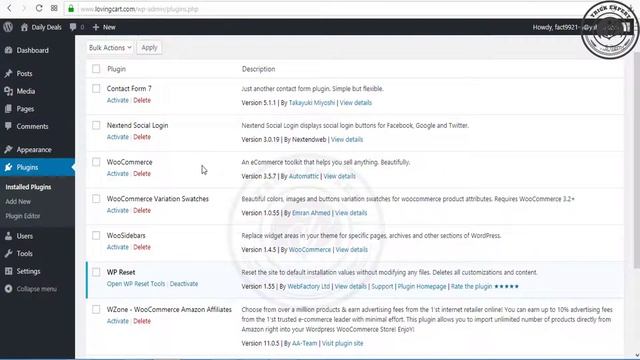Screen dimensions: 640x360
Task: Check the Nextend Social Login checkbox
Action: coord(96,125)
